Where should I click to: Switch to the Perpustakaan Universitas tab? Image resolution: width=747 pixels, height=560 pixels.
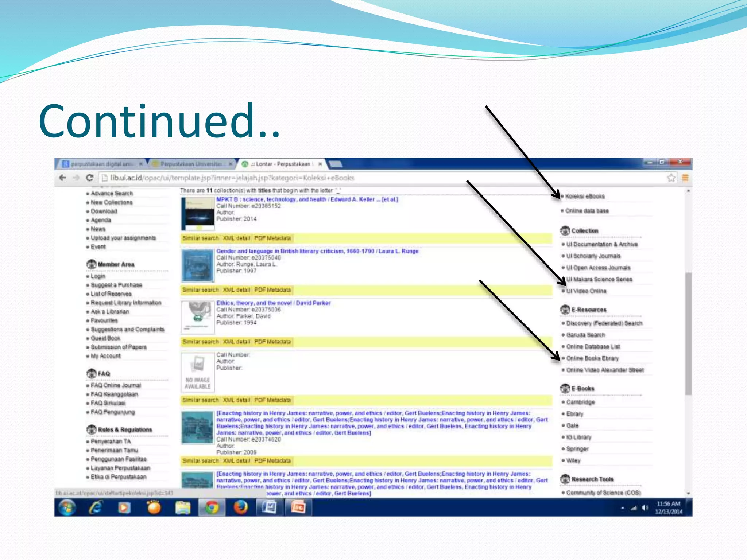point(191,164)
